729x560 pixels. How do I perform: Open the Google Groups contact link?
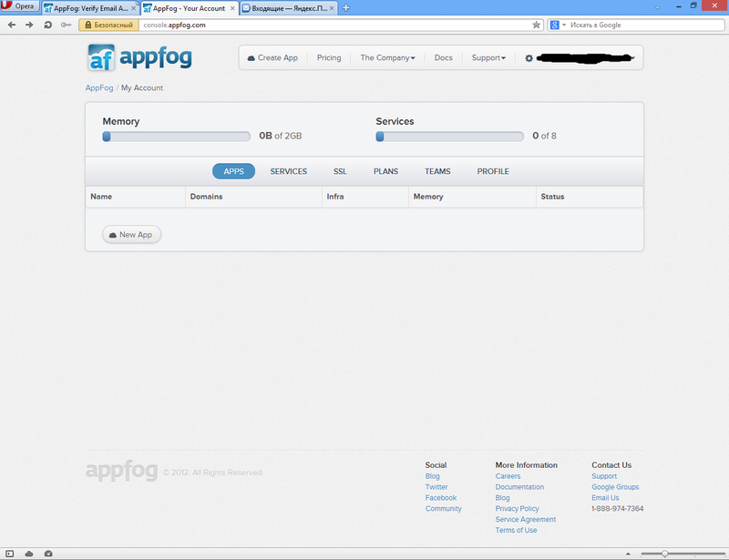[615, 487]
